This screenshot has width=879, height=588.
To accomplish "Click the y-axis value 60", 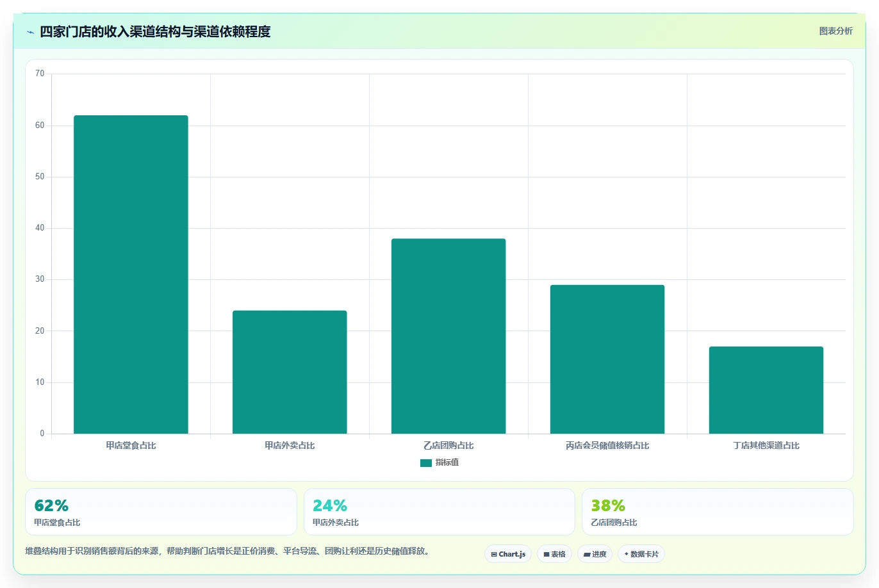I will click(40, 126).
